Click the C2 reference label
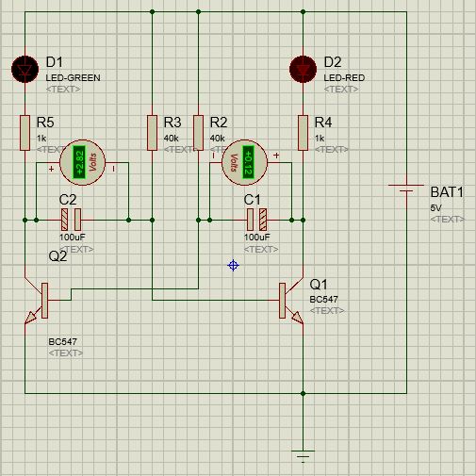476x476 pixels. [x=68, y=200]
